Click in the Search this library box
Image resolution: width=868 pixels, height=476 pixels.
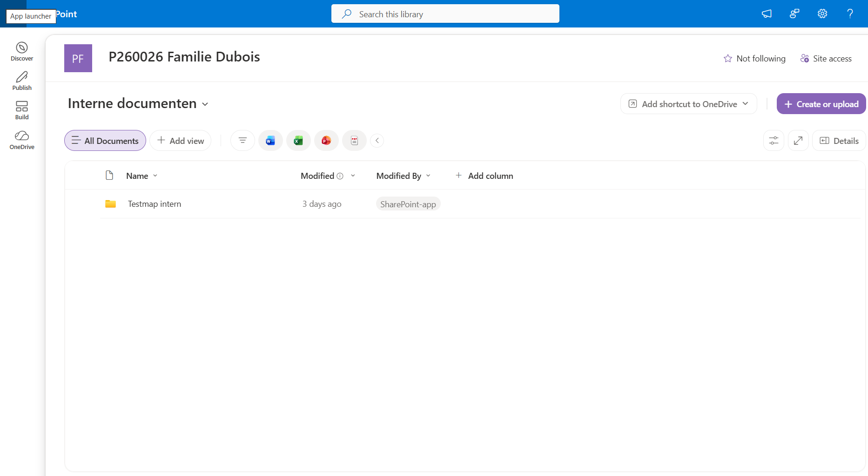click(445, 14)
